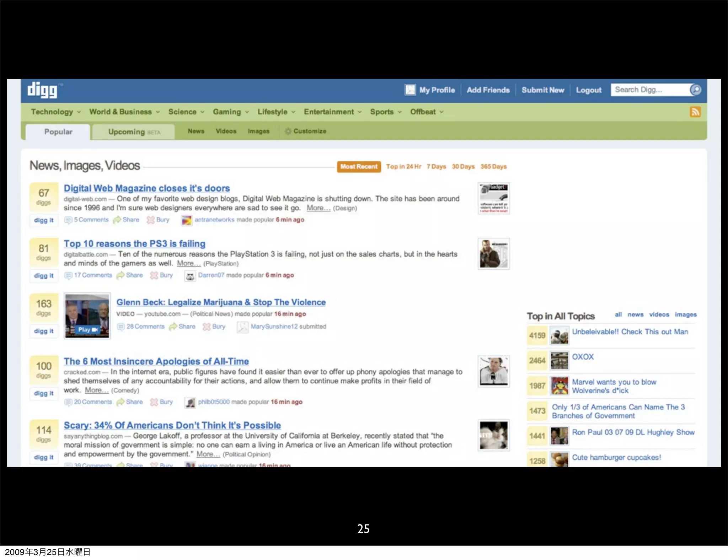Digg the Scary: 34% Of Americans story
This screenshot has height=560, width=728.
pos(44,457)
